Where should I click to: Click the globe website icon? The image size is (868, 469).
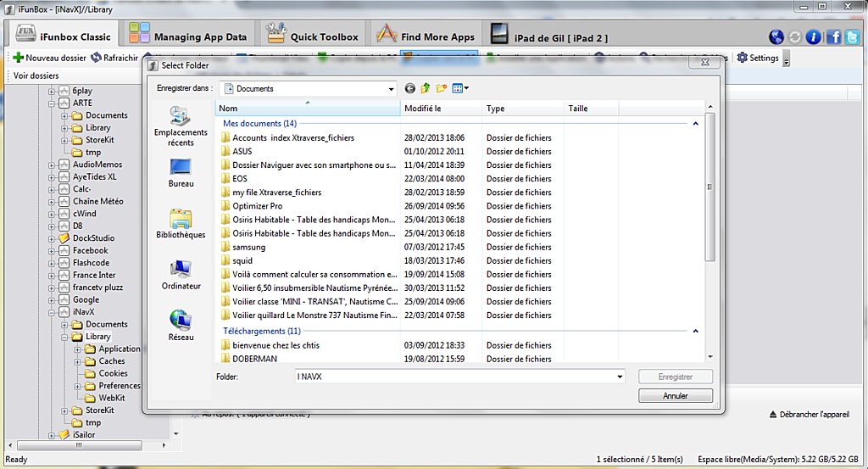tap(776, 37)
